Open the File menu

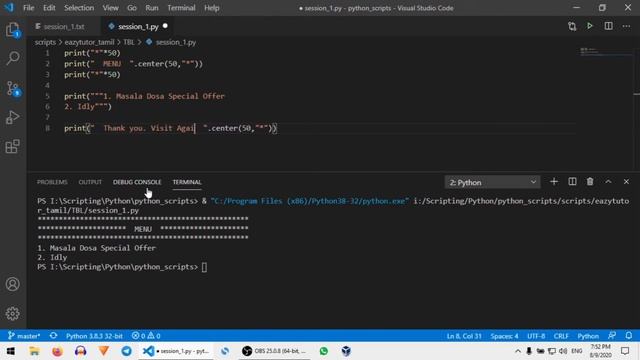pos(29,8)
